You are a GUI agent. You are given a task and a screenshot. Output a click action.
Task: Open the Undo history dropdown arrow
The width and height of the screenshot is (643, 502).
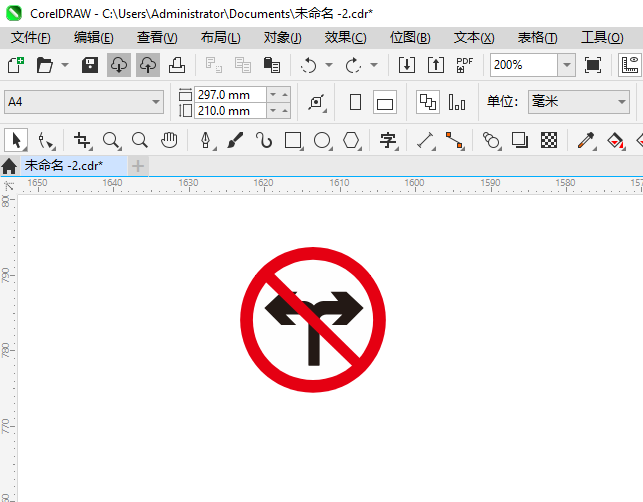point(329,65)
